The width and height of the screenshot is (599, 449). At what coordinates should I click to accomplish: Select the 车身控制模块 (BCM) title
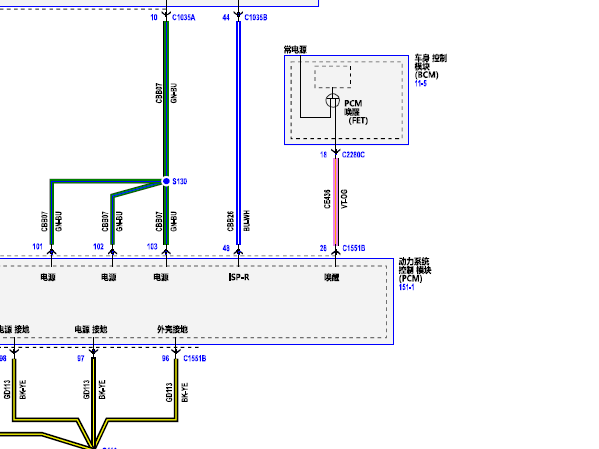coord(431,66)
